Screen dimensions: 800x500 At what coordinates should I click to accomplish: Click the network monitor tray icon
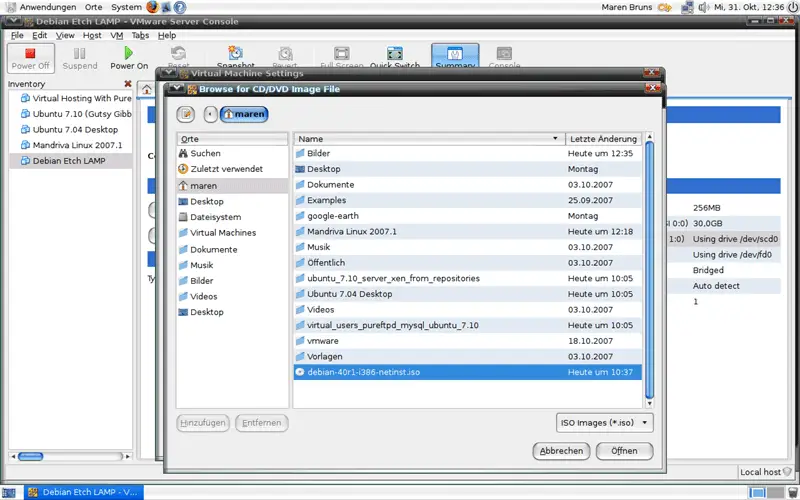tap(687, 7)
